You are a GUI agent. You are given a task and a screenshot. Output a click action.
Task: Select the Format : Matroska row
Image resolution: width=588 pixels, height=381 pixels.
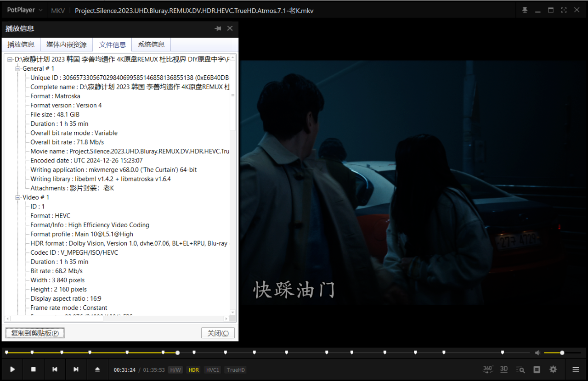[x=55, y=96]
